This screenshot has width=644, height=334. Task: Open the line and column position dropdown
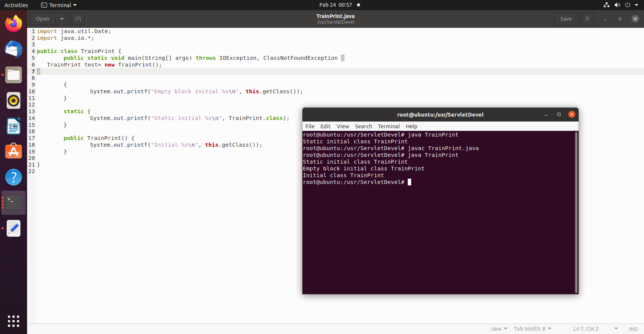[595, 329]
